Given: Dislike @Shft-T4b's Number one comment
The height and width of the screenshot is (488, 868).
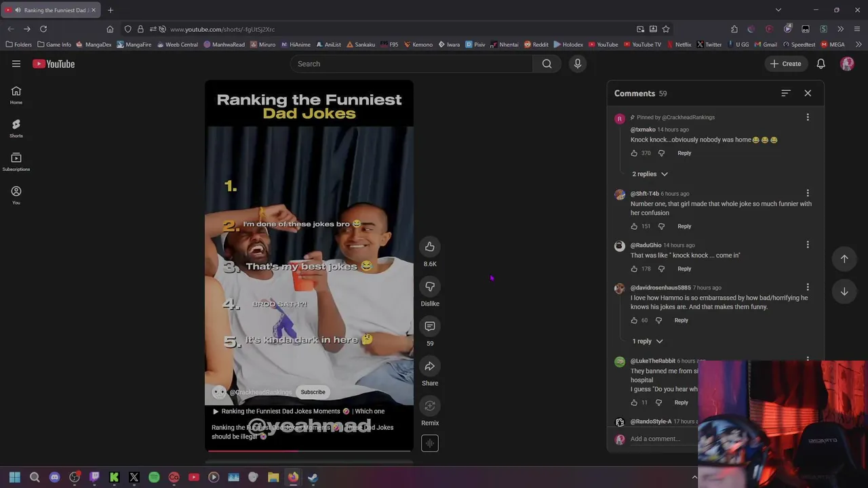Looking at the screenshot, I should [x=661, y=226].
